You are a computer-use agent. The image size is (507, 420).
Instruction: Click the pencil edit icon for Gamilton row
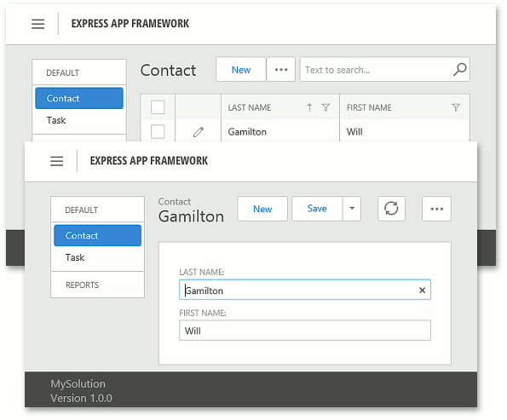pos(199,132)
